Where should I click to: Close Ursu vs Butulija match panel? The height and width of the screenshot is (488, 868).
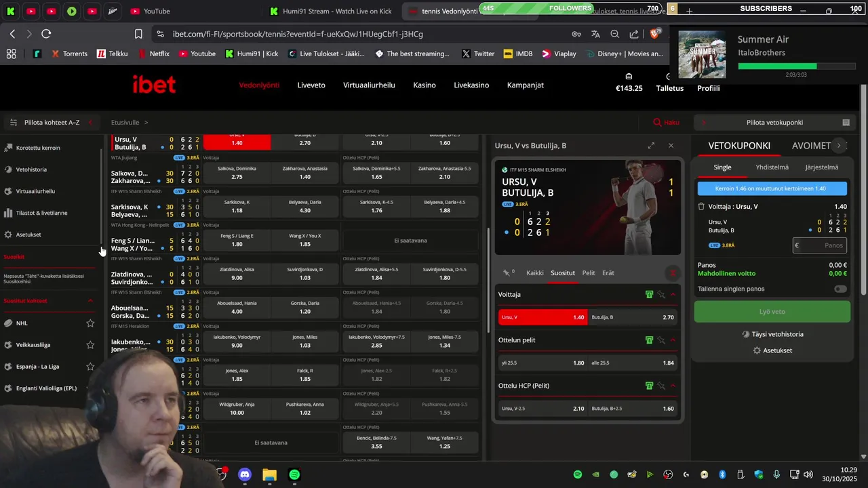tap(671, 146)
